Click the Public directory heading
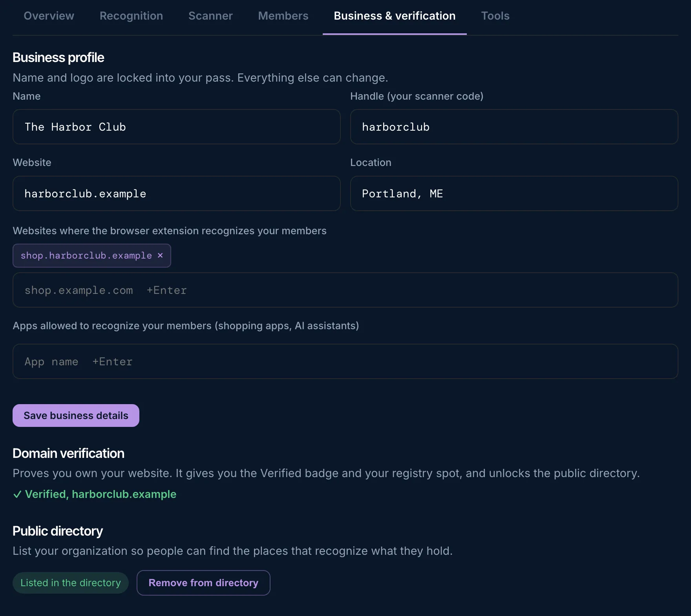 pyautogui.click(x=57, y=531)
